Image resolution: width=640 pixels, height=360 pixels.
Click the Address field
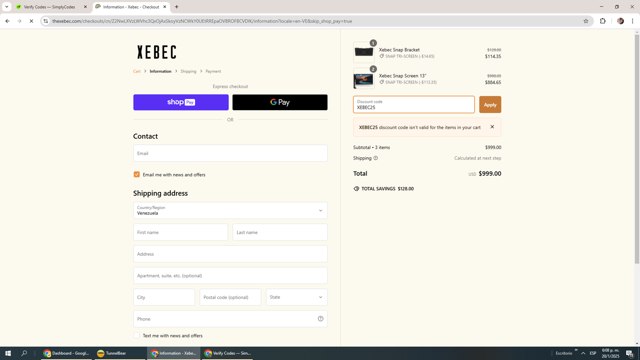click(230, 254)
